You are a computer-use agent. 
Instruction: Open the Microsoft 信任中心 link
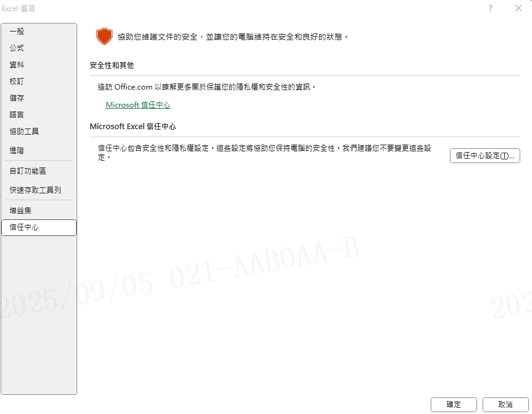138,105
